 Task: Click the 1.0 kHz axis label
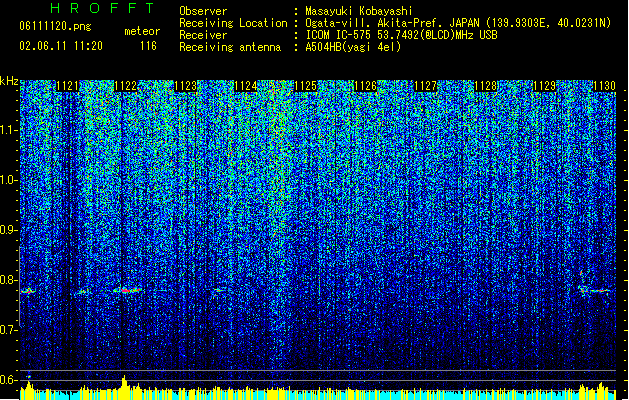(9, 180)
